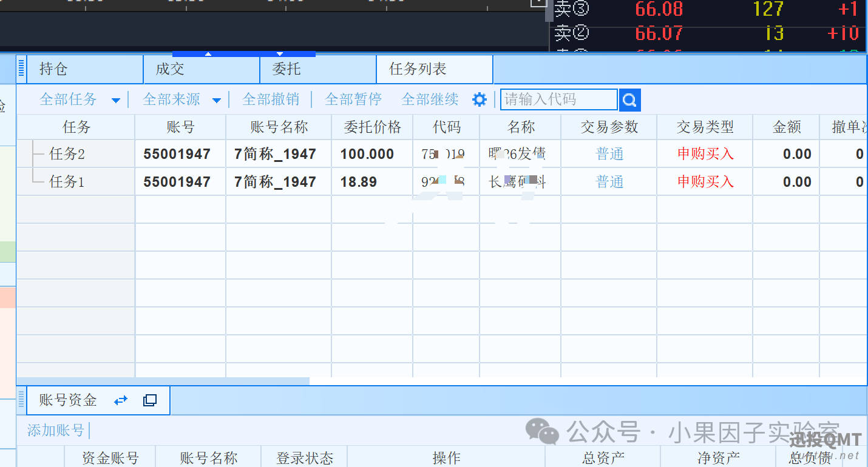Switch to the 成交 tab
The image size is (868, 467).
pyautogui.click(x=202, y=69)
